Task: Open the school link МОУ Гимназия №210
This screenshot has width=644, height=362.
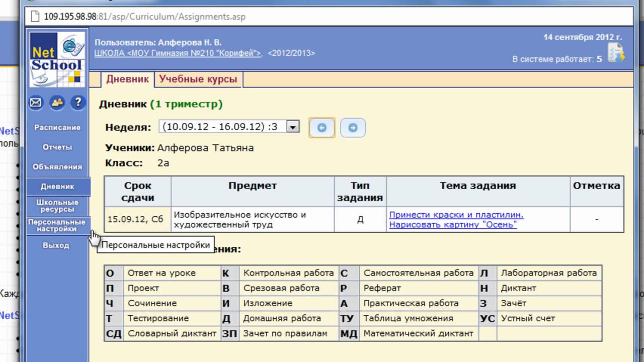Action: [178, 53]
